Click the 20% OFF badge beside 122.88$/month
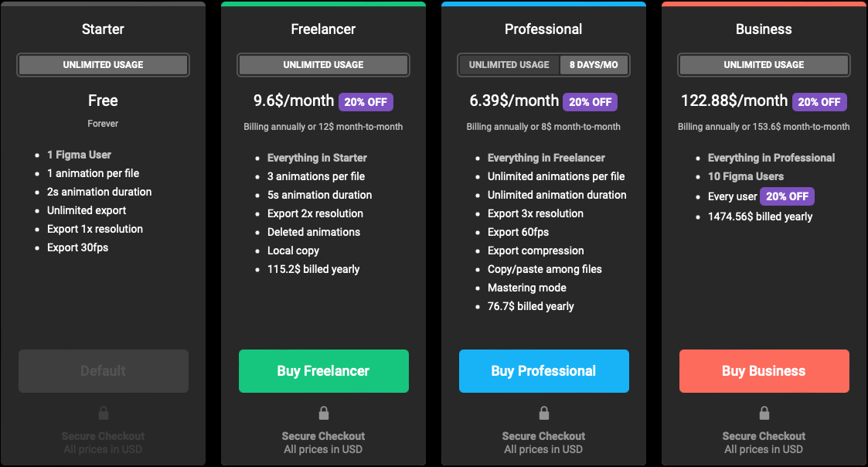 pos(819,102)
